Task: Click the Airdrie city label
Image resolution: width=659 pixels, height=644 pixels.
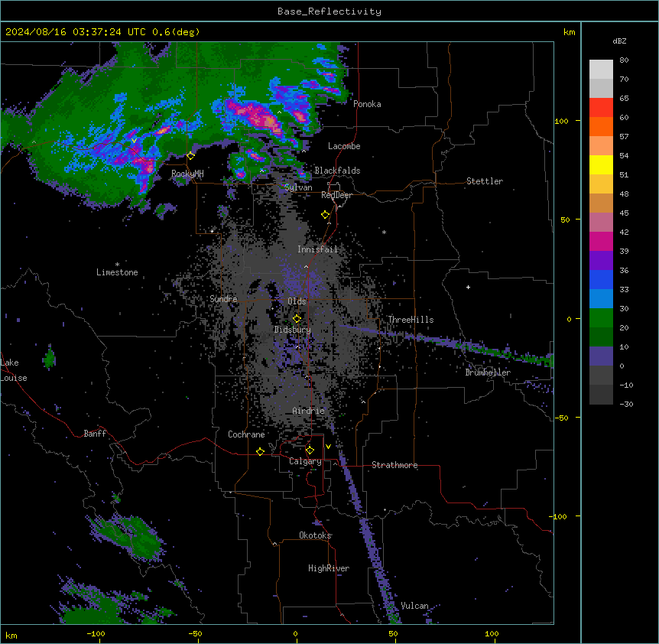Action: pyautogui.click(x=309, y=411)
